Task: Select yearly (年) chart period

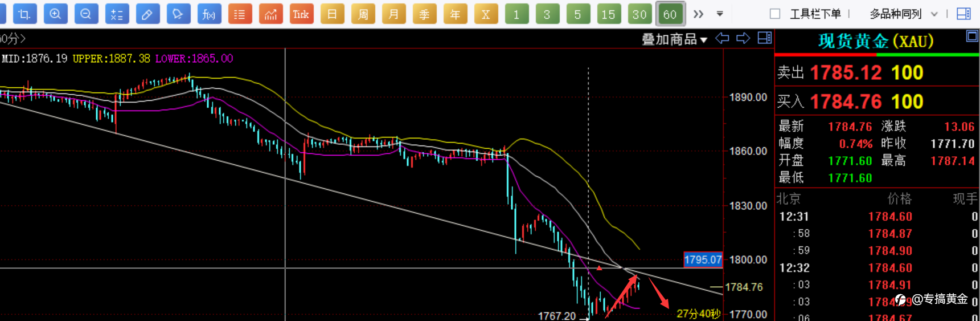Action: click(x=455, y=14)
